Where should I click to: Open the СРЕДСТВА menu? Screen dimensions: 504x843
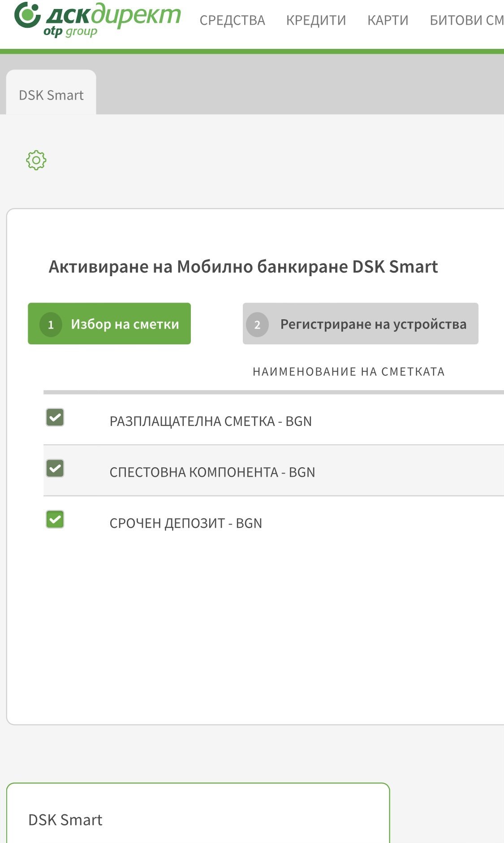(232, 20)
